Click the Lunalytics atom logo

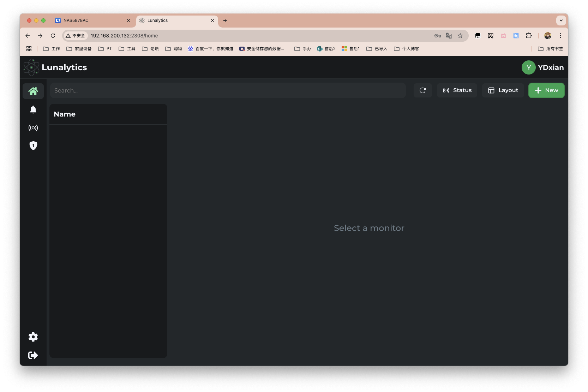tap(31, 67)
